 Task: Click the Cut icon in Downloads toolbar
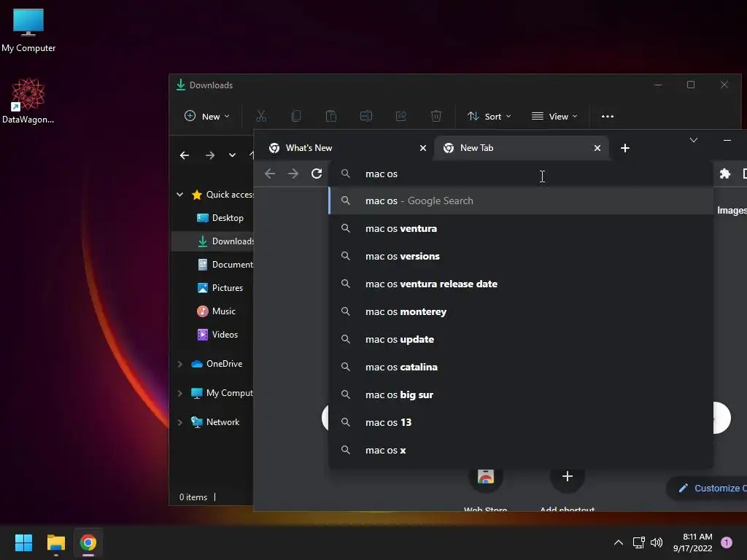coord(261,116)
